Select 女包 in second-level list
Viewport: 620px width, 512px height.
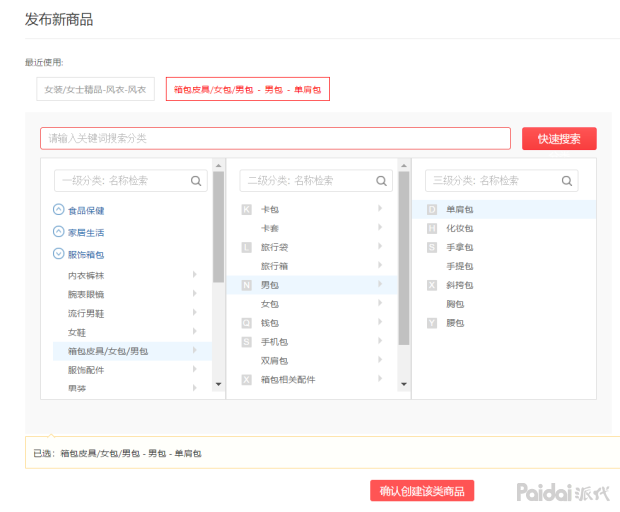click(x=270, y=304)
